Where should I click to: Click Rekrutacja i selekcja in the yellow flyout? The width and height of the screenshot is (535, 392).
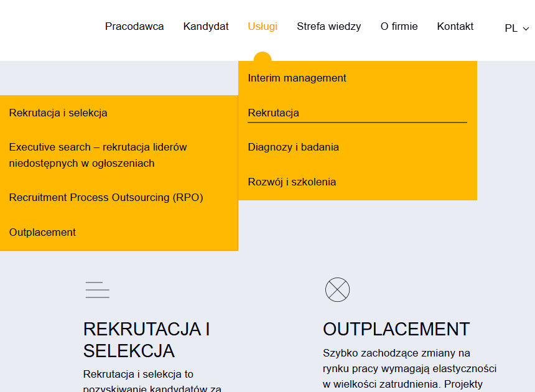(x=58, y=113)
